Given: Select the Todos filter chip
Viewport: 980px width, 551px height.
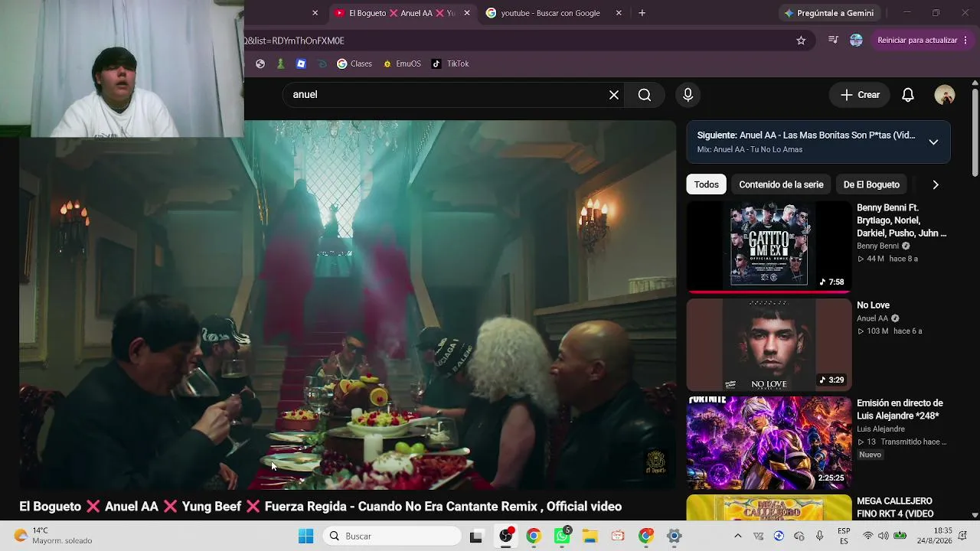Looking at the screenshot, I should point(707,184).
